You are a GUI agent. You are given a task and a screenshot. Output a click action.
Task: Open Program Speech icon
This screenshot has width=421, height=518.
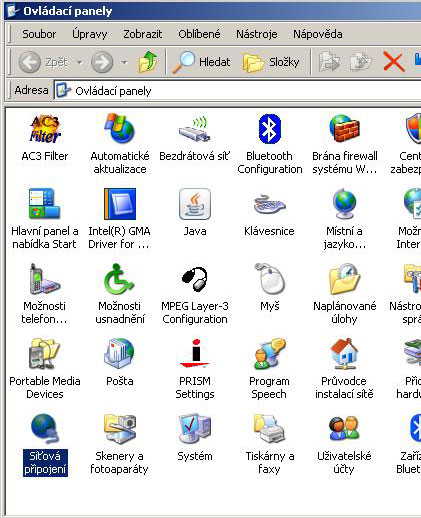[x=270, y=354]
